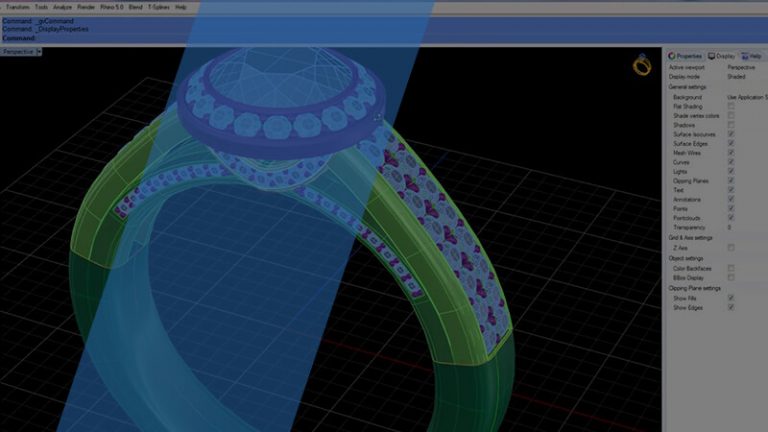Enable the Flat Shading checkbox
The image size is (768, 432).
click(x=731, y=106)
